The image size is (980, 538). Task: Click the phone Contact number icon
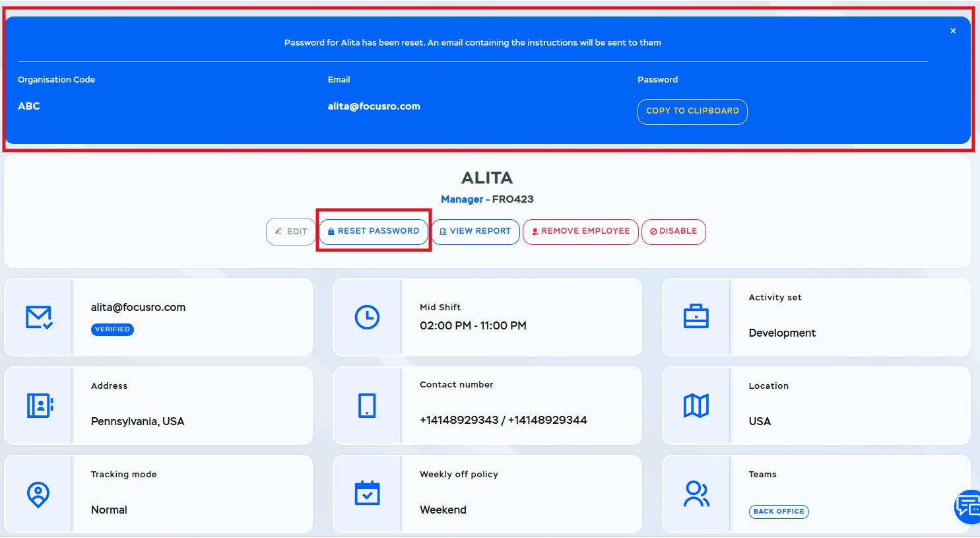[x=367, y=405]
